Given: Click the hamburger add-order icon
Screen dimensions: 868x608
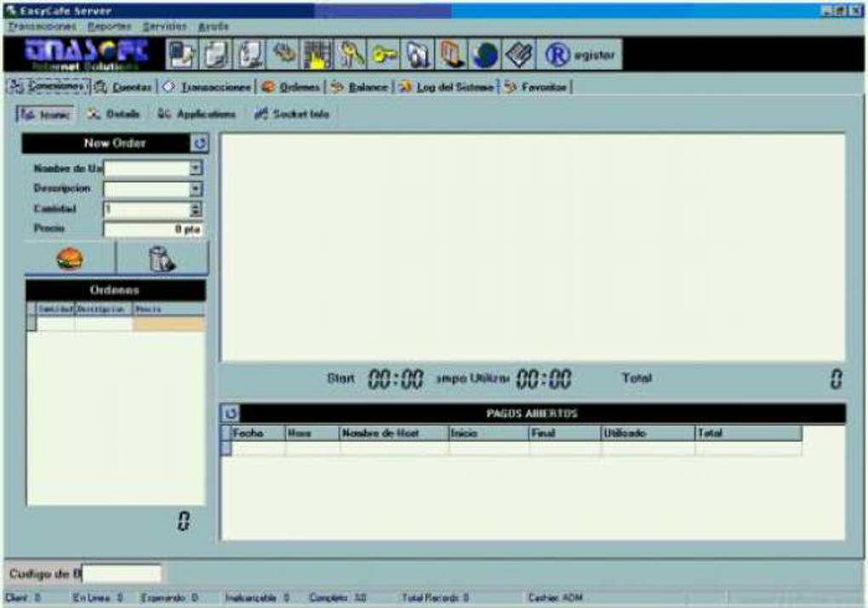Looking at the screenshot, I should click(70, 259).
